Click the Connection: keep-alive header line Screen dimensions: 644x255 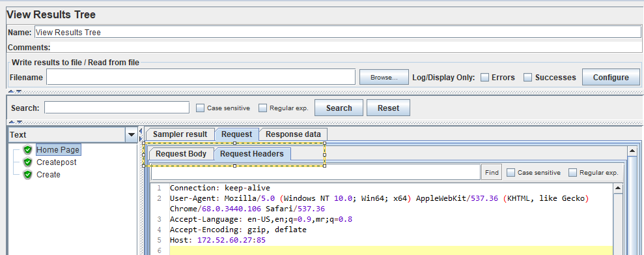pyautogui.click(x=219, y=188)
